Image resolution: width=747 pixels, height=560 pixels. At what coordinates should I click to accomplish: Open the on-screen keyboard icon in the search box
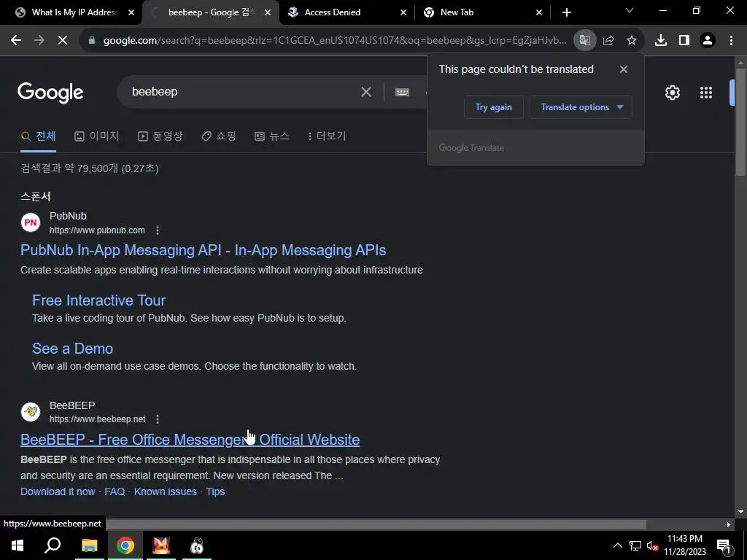tap(402, 92)
